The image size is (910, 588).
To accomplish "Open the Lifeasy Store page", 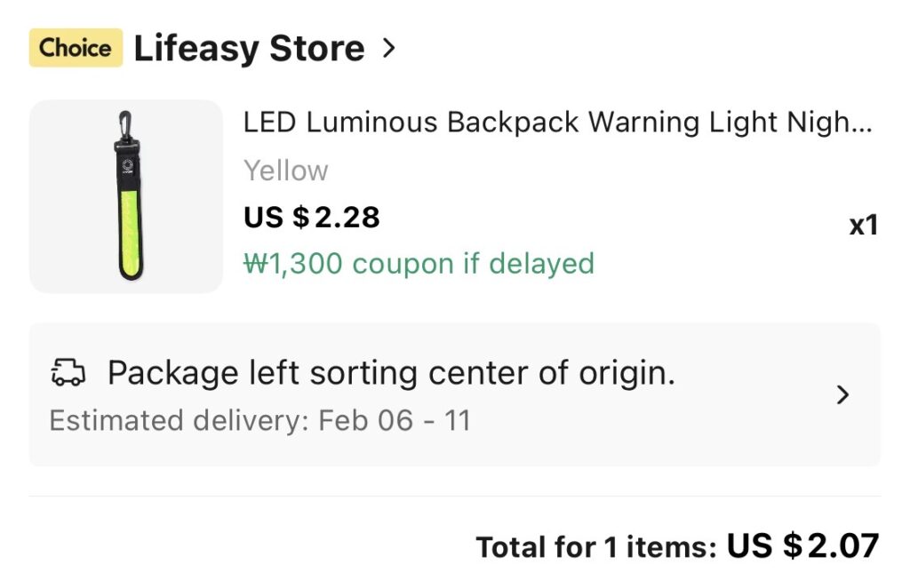I will tap(249, 48).
